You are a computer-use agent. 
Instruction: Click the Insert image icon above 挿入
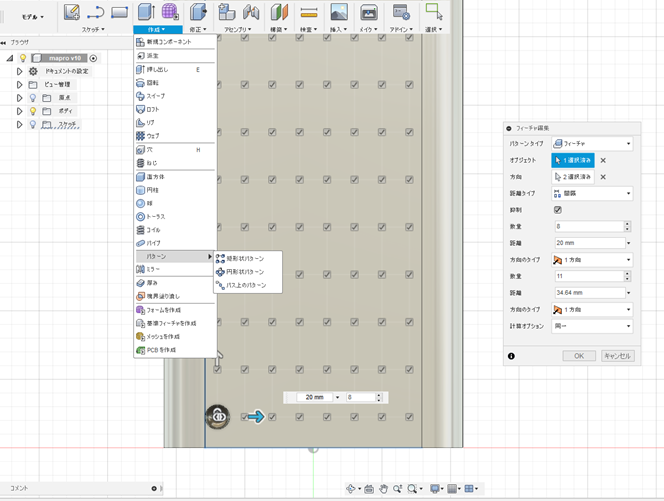pos(339,12)
